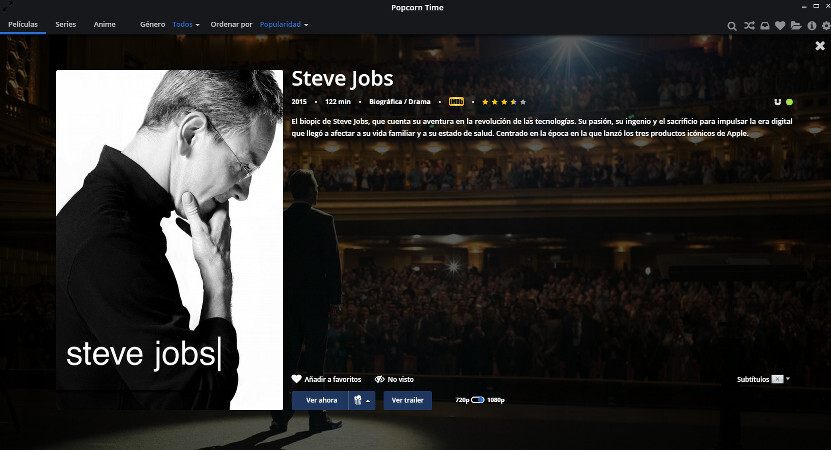This screenshot has height=450, width=831.
Task: Toggle fullscreen arrows icon at top-left corner
Action: tap(7, 6)
